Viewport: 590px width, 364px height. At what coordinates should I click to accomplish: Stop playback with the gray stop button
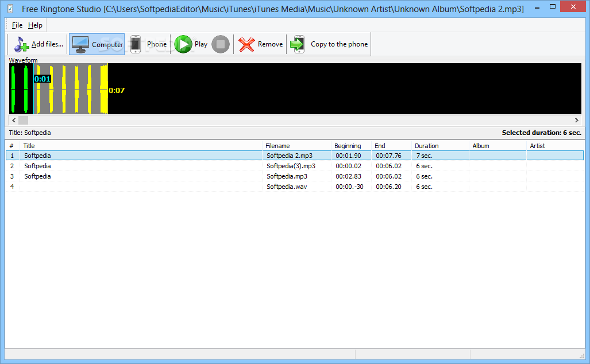click(221, 44)
